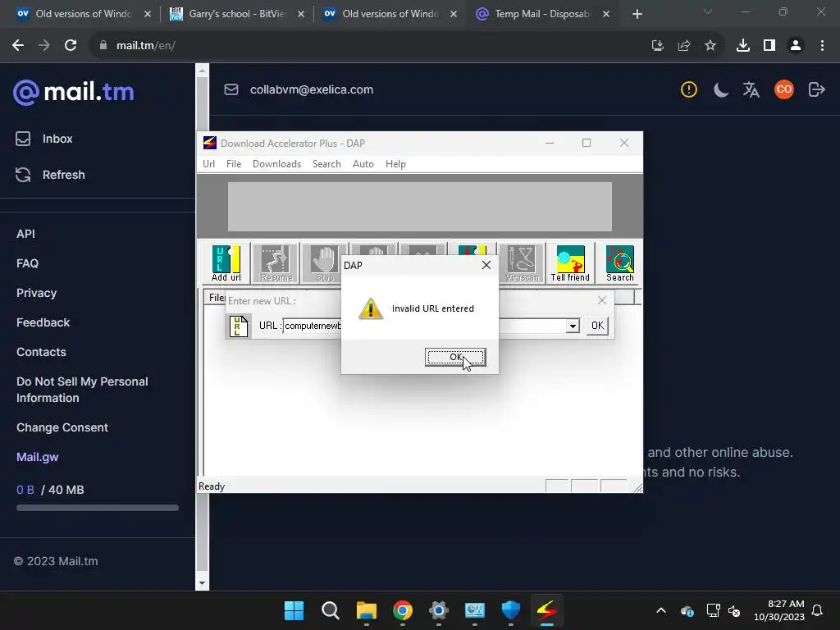Close the DAP warning dialog
Image resolution: width=840 pixels, height=630 pixels.
486,265
